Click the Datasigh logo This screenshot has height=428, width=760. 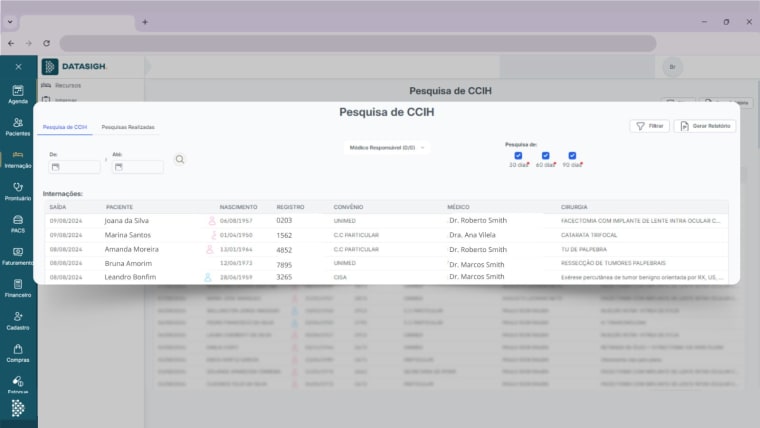74,66
